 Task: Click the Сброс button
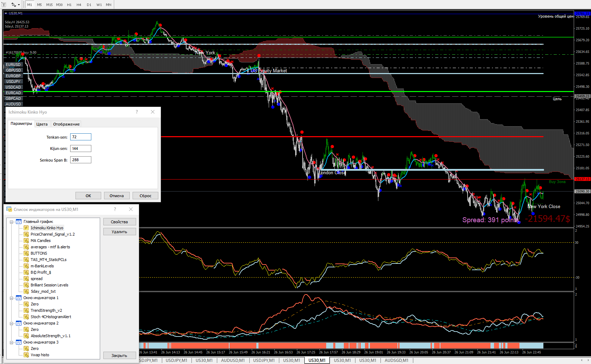(x=145, y=196)
